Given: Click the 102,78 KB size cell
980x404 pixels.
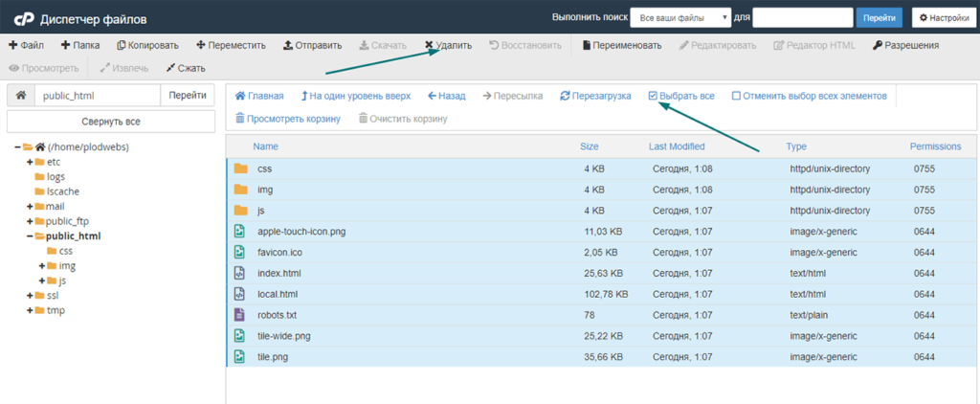Looking at the screenshot, I should click(606, 294).
